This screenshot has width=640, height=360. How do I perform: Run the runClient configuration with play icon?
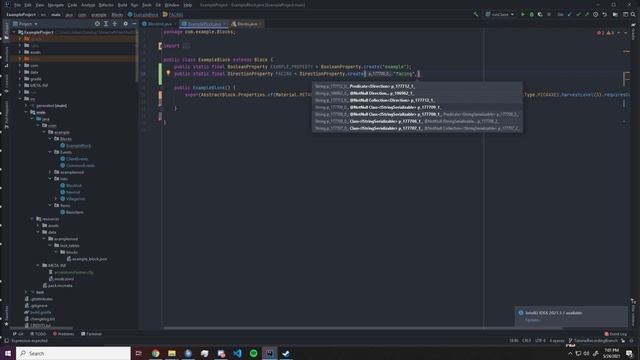pos(522,14)
